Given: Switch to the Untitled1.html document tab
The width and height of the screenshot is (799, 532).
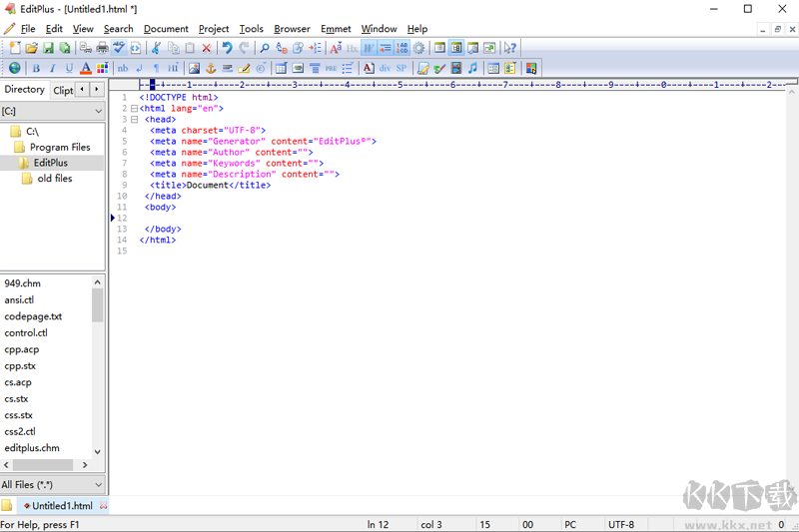Looking at the screenshot, I should click(62, 506).
